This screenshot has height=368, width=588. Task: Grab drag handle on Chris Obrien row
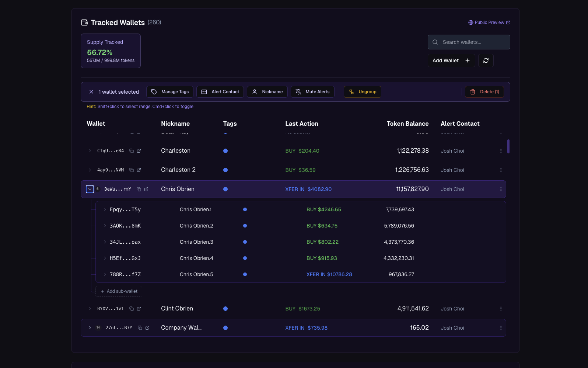click(501, 189)
